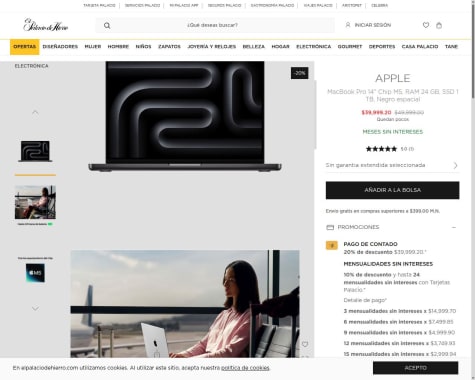Image resolution: width=475 pixels, height=380 pixels.
Task: Click the -20% discount badge
Action: 299,73
